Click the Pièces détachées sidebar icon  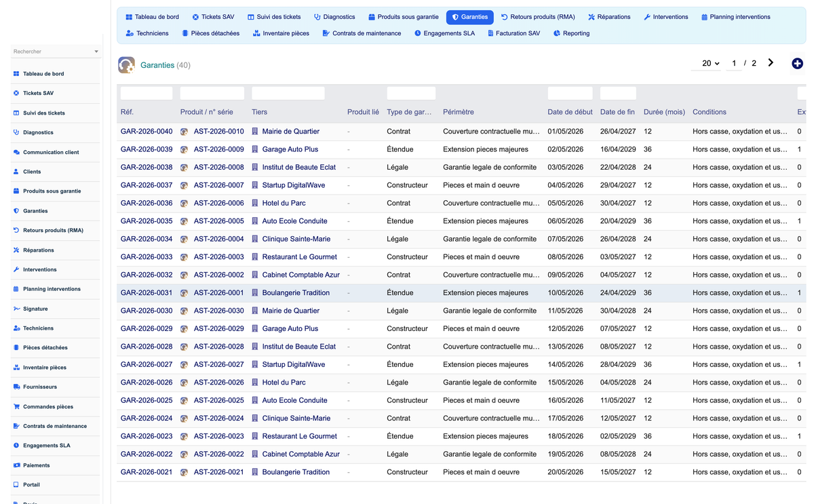16,348
